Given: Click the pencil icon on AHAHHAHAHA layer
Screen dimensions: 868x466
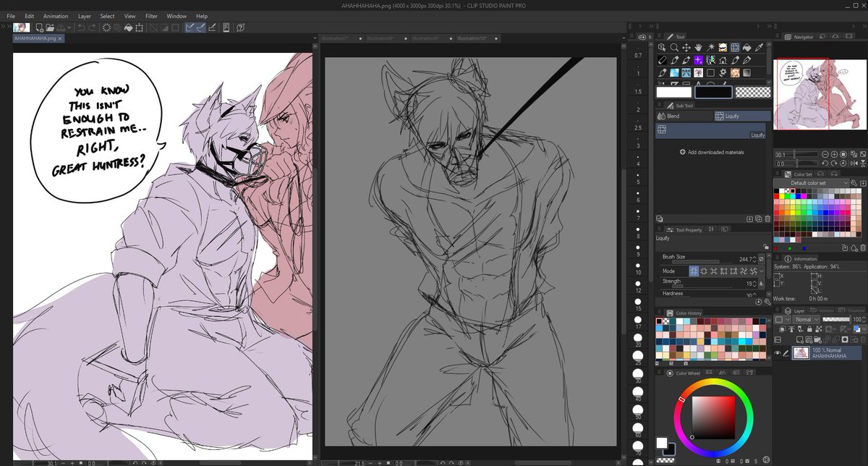Looking at the screenshot, I should point(785,353).
